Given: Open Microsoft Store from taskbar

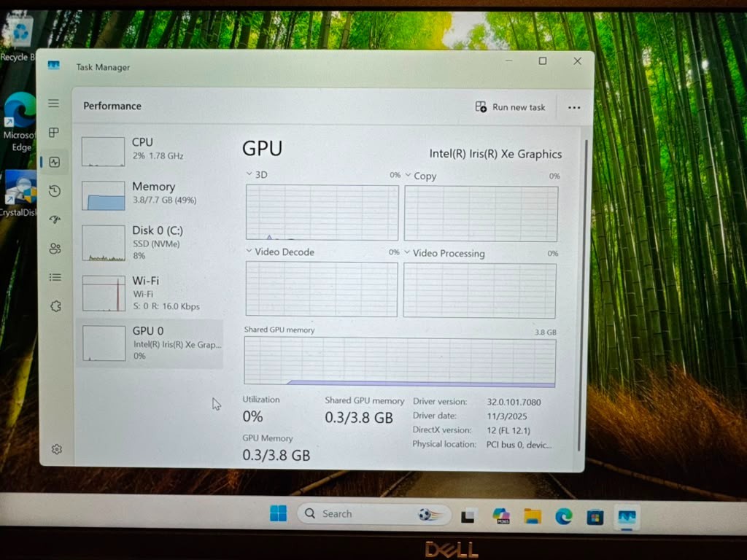Looking at the screenshot, I should tap(595, 517).
